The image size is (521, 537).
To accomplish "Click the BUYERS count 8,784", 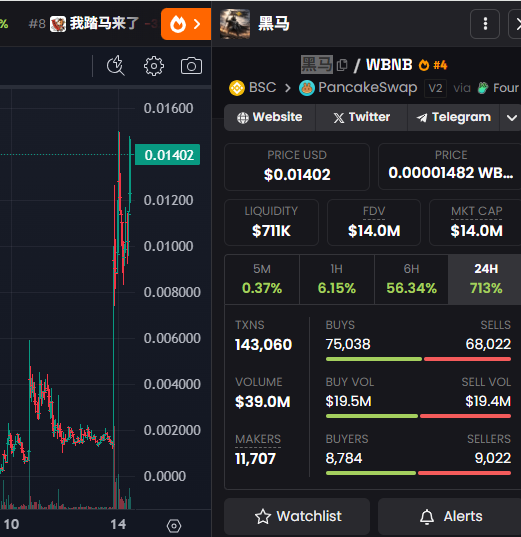I will coord(344,458).
